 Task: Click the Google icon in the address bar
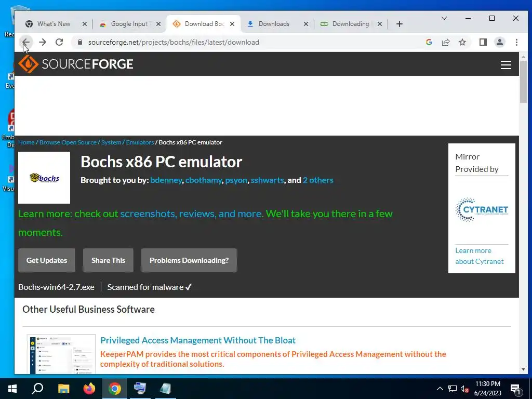pos(429,42)
